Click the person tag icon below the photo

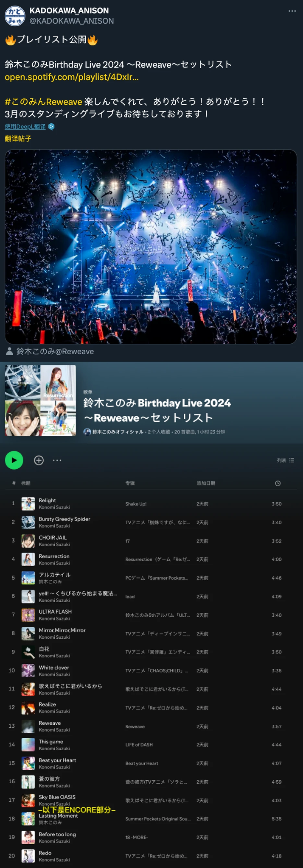coord(9,351)
